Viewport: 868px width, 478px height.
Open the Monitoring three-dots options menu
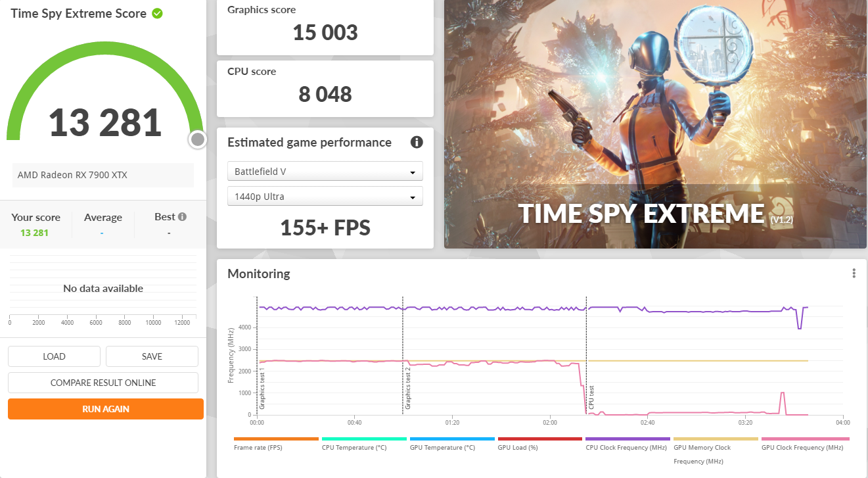pos(854,274)
